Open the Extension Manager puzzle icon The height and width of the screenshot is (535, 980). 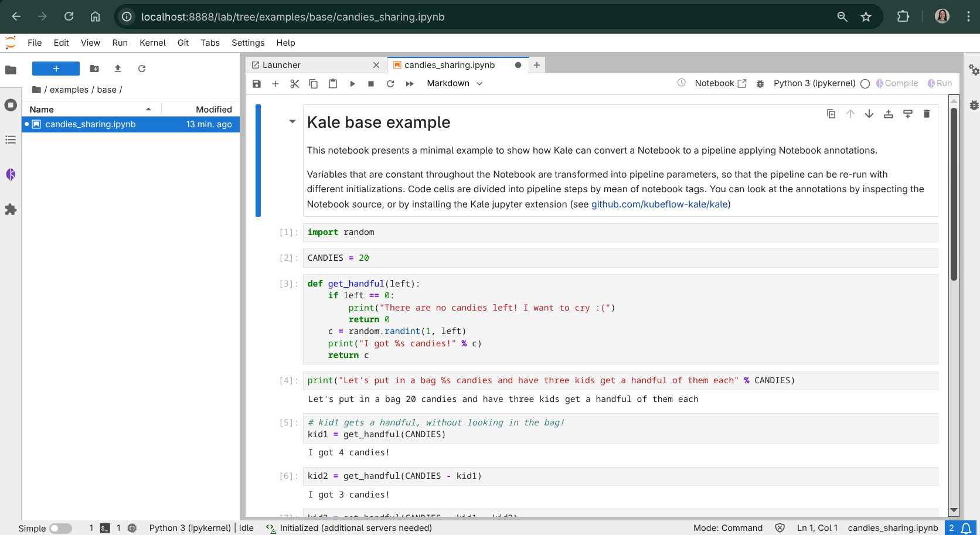click(11, 209)
